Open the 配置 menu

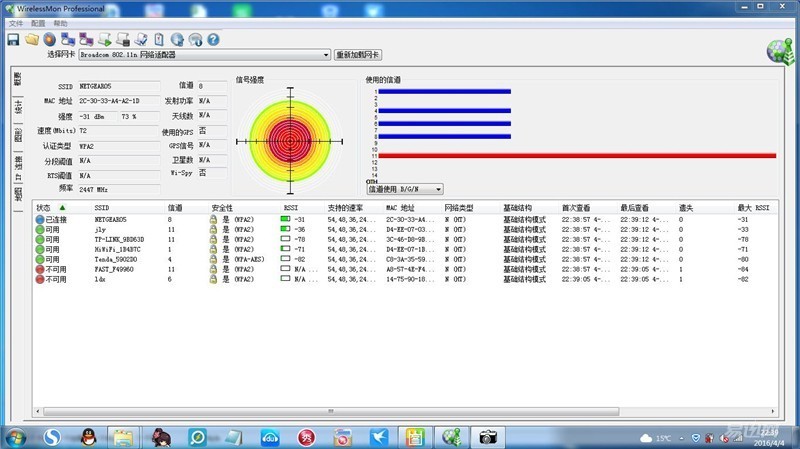point(38,22)
